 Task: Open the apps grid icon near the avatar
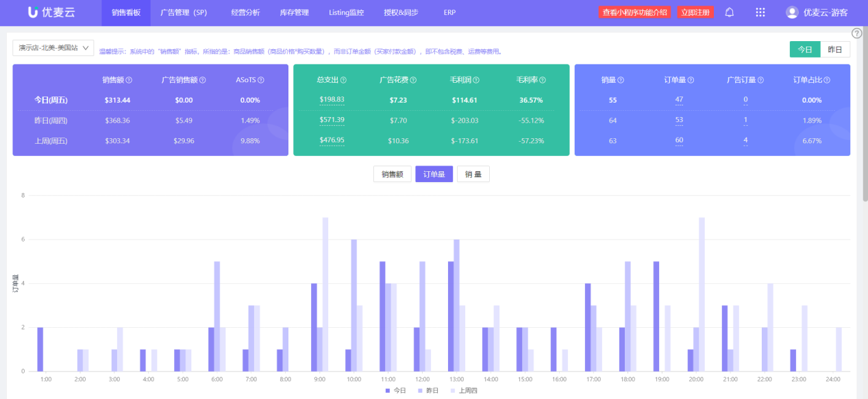pyautogui.click(x=760, y=12)
